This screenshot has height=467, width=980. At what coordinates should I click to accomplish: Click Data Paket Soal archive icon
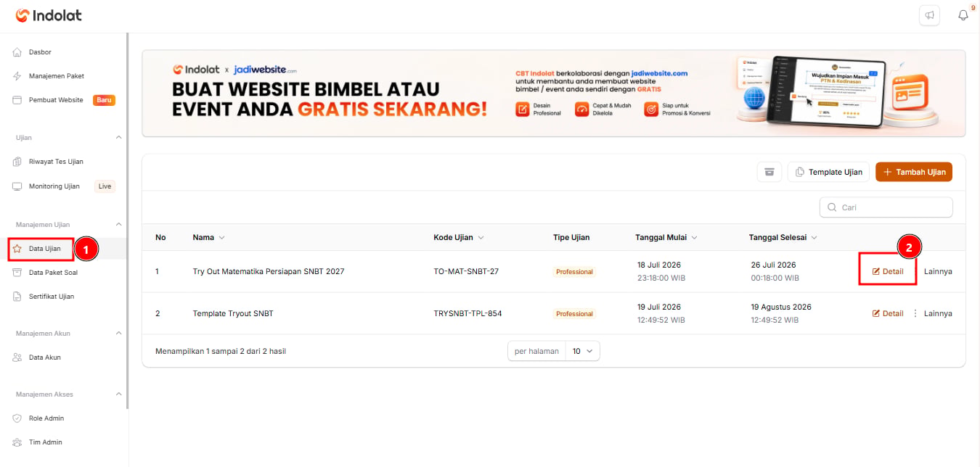(17, 273)
